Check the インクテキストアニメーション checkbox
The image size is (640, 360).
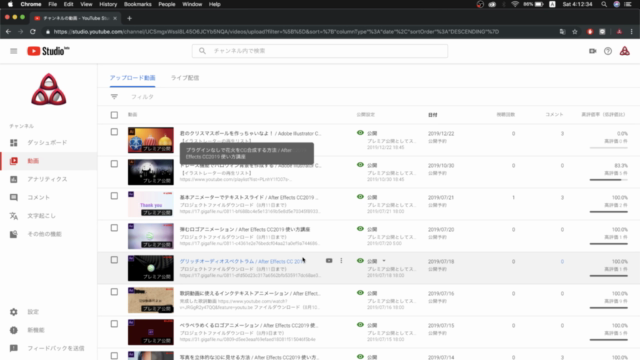tap(114, 292)
